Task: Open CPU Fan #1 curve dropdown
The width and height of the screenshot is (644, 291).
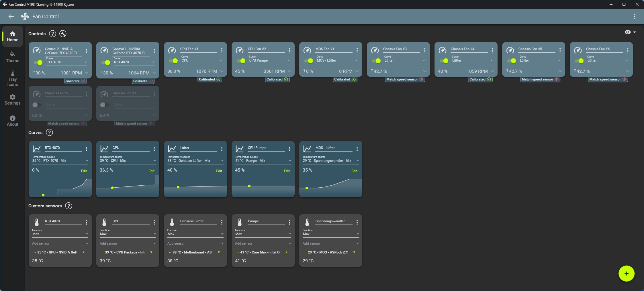Action: pos(202,60)
